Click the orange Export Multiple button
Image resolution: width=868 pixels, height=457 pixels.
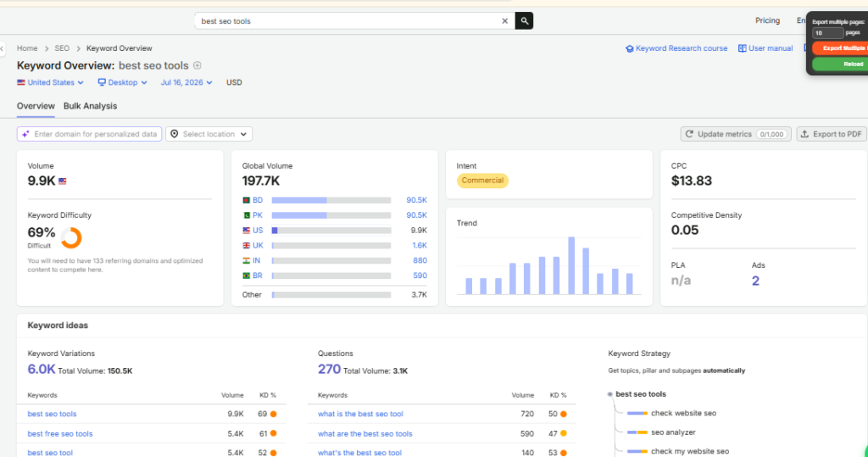[x=840, y=48]
